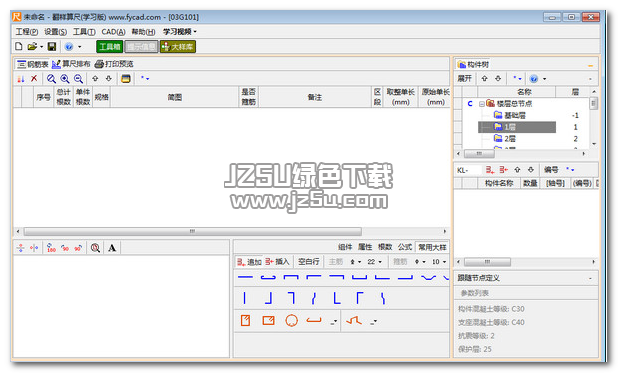Click the 追加 append button
The width and height of the screenshot is (618, 373).
249,262
